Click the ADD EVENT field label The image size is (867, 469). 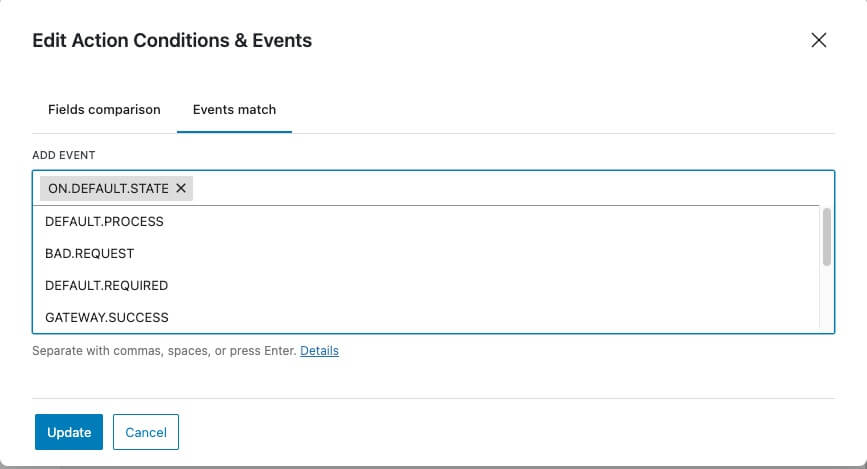(x=63, y=156)
